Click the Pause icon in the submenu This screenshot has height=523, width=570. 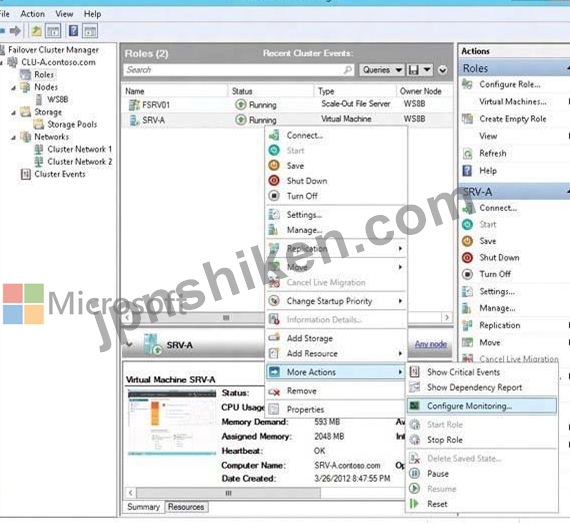414,474
